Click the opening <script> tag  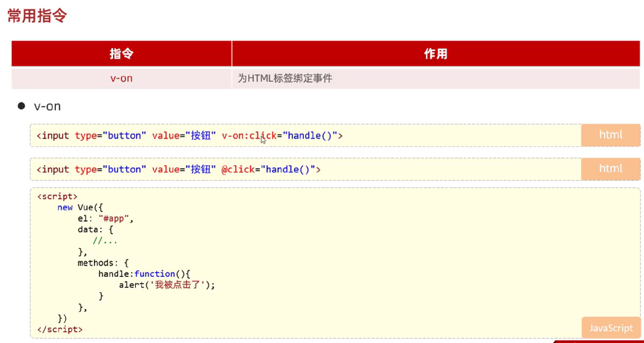(x=57, y=197)
